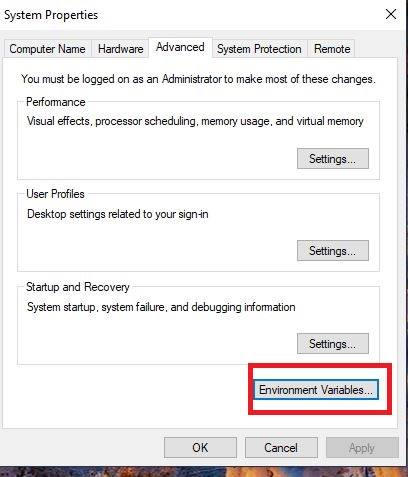Click the System Properties title bar text
408x477 pixels.
[x=51, y=15]
